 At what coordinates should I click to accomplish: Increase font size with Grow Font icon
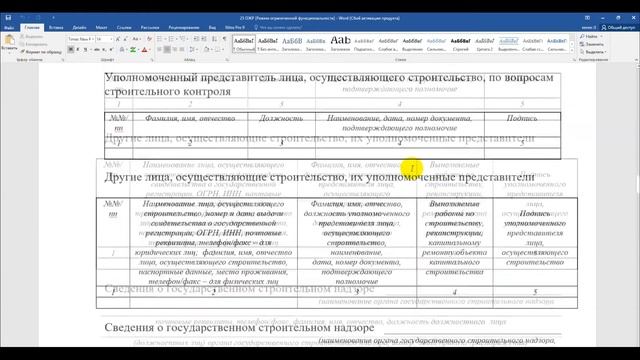tap(118, 39)
